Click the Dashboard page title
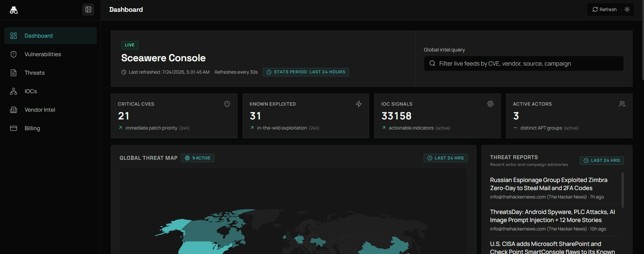 (126, 9)
